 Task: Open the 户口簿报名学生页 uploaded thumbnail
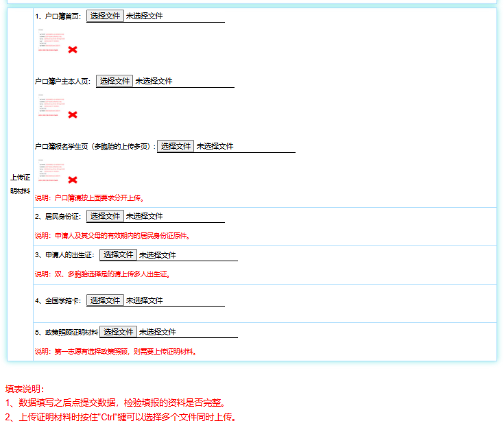pos(51,170)
